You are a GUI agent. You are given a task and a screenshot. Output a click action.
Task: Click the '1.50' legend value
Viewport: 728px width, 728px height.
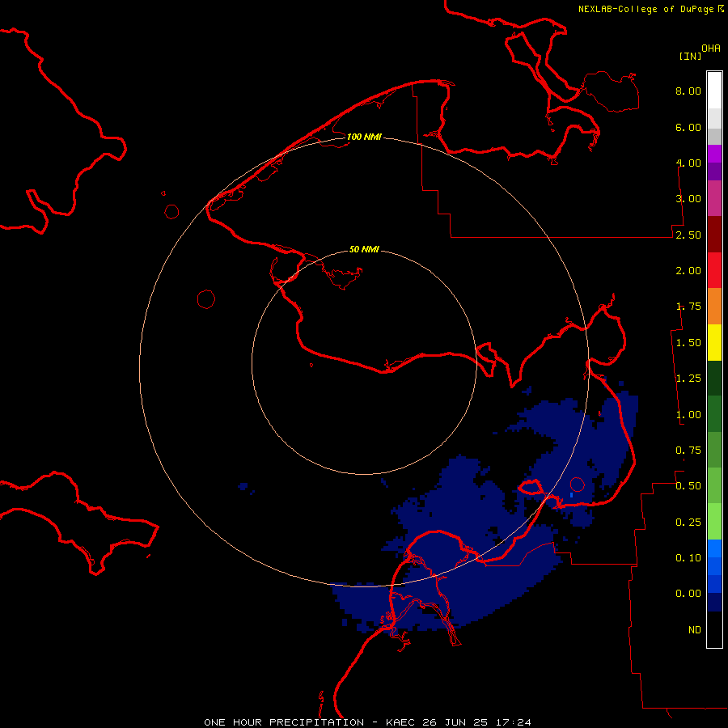pos(688,343)
